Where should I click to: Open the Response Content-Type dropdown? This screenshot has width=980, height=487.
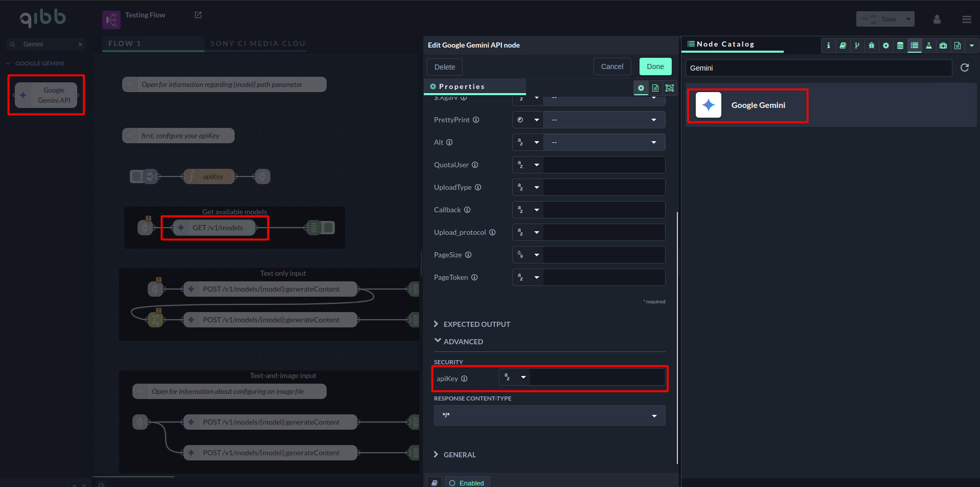pos(550,415)
